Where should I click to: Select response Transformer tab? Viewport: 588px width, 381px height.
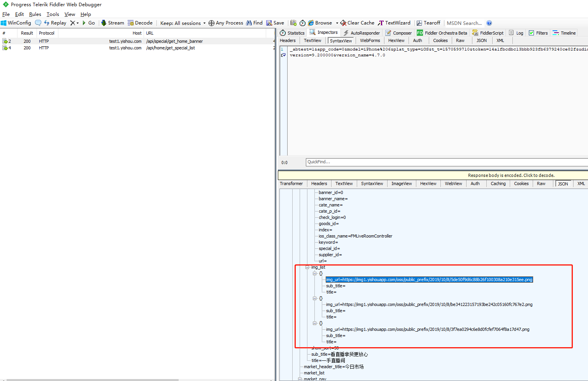291,184
